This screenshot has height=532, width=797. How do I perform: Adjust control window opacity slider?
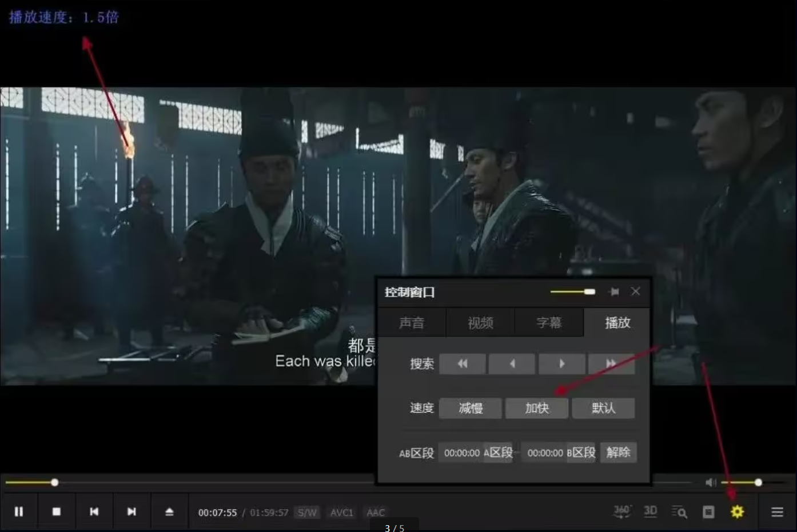click(x=573, y=292)
